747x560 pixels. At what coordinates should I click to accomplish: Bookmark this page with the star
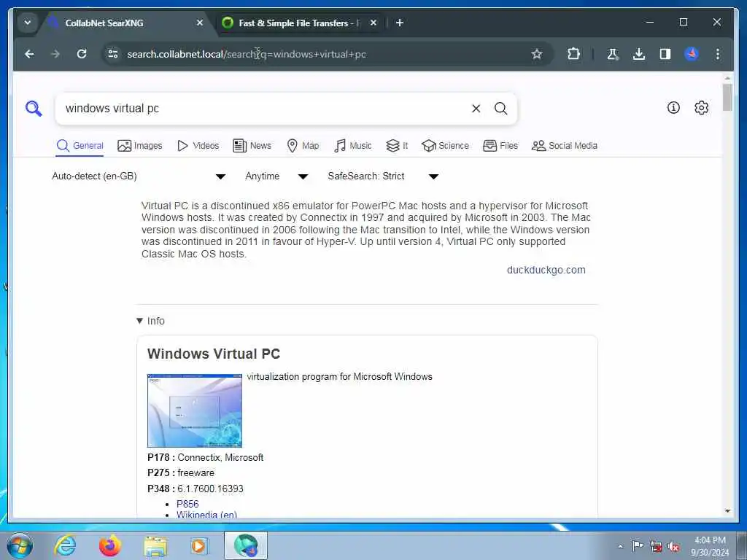tap(536, 54)
